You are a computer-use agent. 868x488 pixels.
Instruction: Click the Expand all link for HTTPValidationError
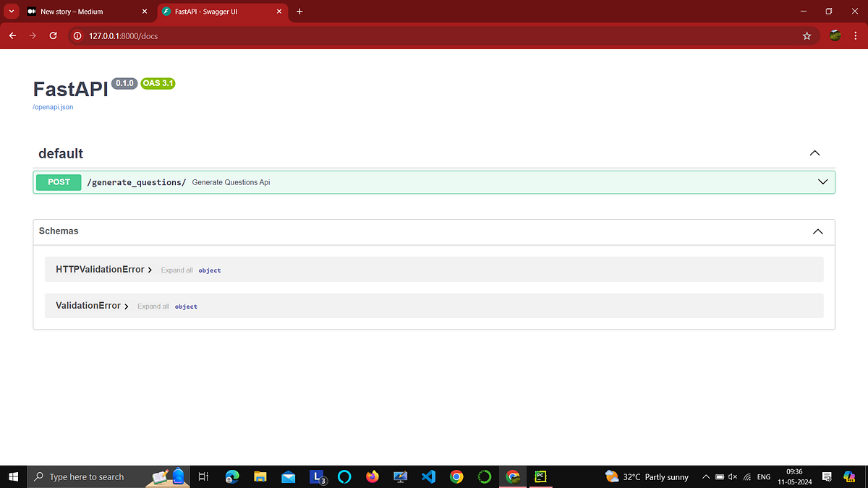point(176,269)
